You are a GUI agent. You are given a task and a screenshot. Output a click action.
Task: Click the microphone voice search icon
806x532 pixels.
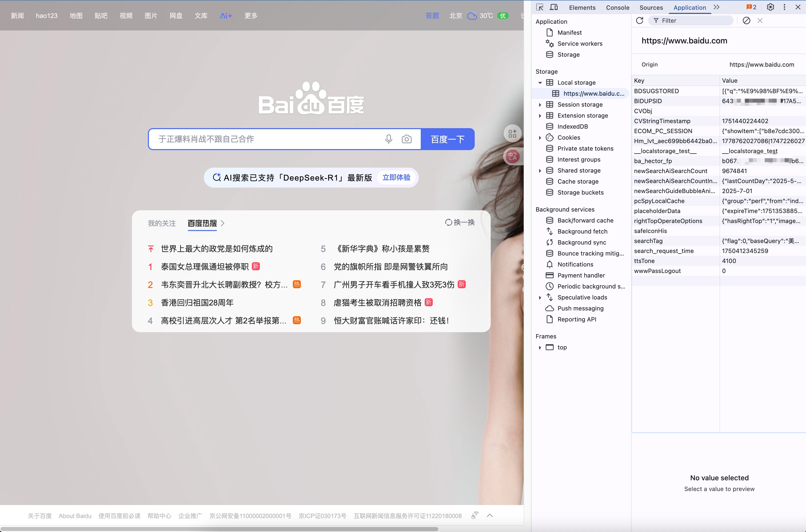[389, 139]
